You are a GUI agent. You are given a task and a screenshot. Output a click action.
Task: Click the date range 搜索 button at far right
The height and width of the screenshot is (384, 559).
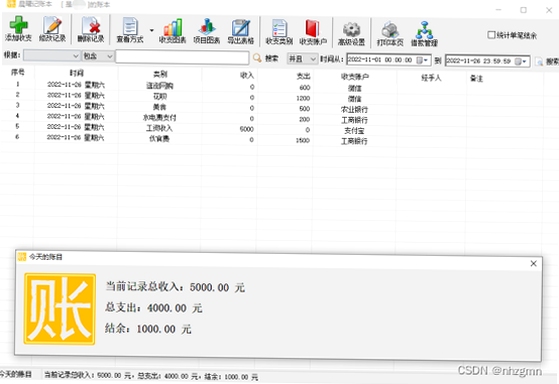[x=548, y=62]
